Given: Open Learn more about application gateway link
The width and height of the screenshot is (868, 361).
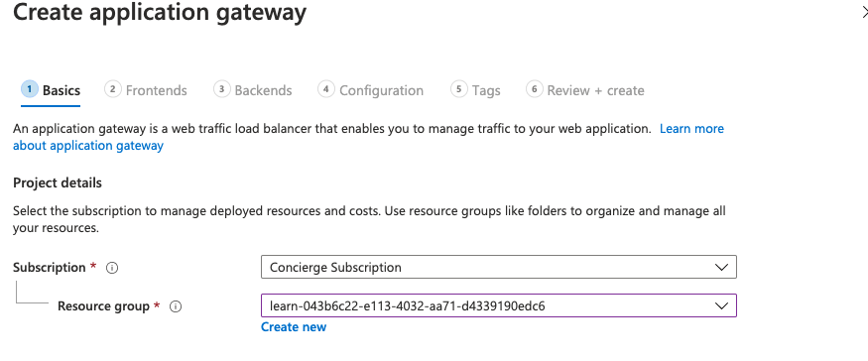Looking at the screenshot, I should pos(691,129).
